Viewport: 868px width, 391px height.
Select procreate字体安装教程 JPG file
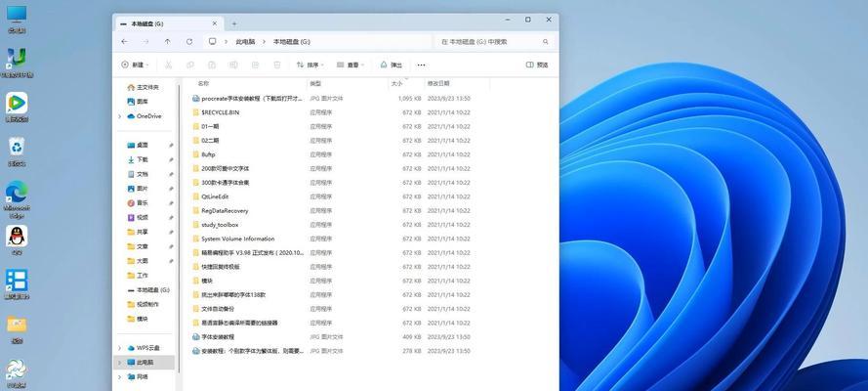coord(247,98)
